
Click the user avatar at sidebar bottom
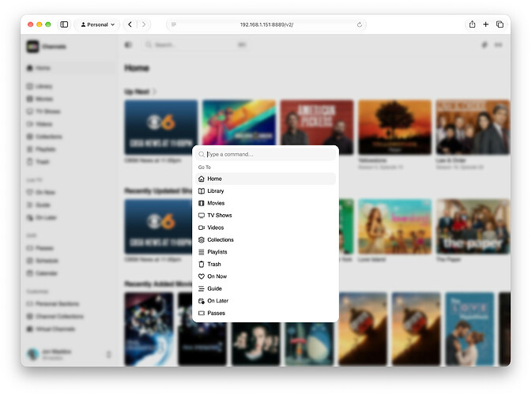tap(33, 354)
